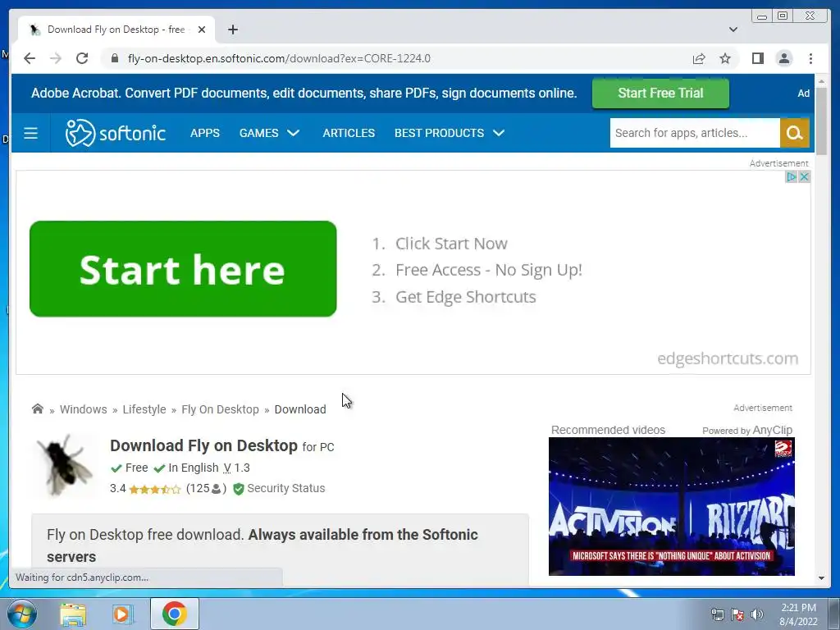Screen dimensions: 840x630
Task: Reload the current page
Action: tap(82, 58)
